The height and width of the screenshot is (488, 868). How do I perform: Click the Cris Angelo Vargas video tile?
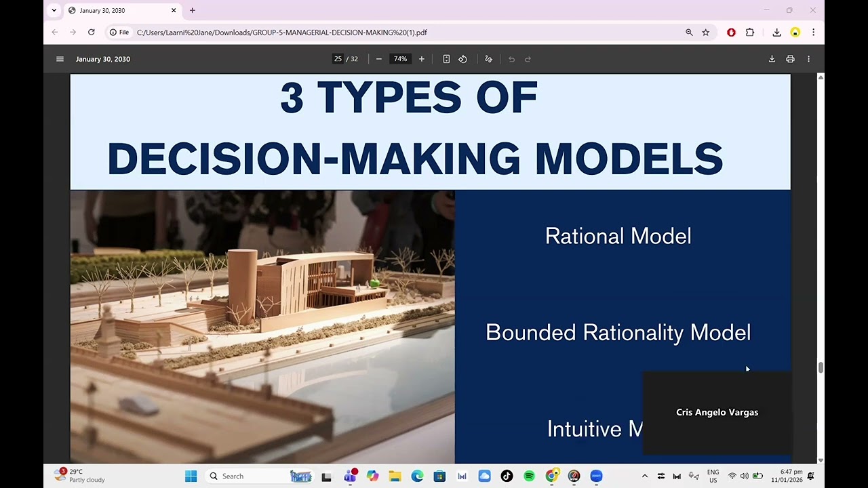point(717,413)
